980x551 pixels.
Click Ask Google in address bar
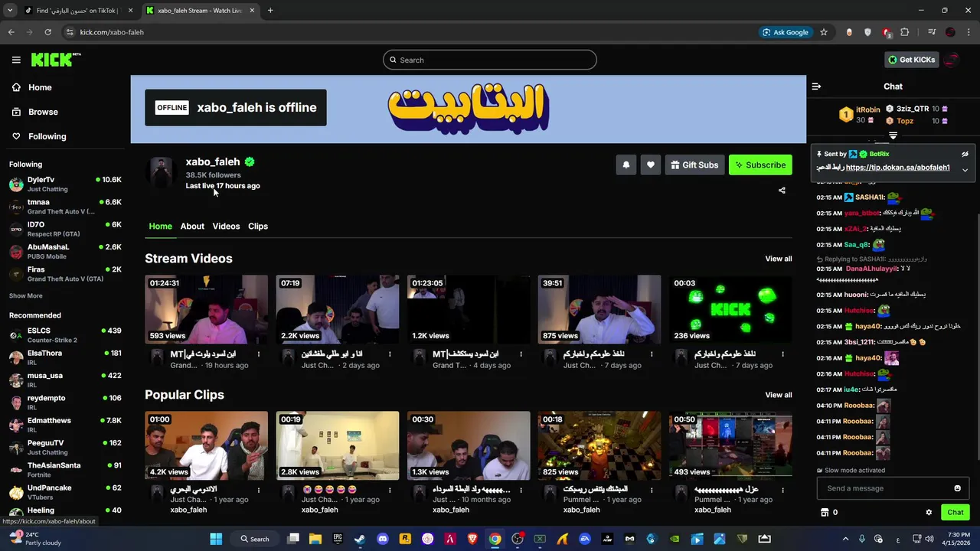coord(786,32)
